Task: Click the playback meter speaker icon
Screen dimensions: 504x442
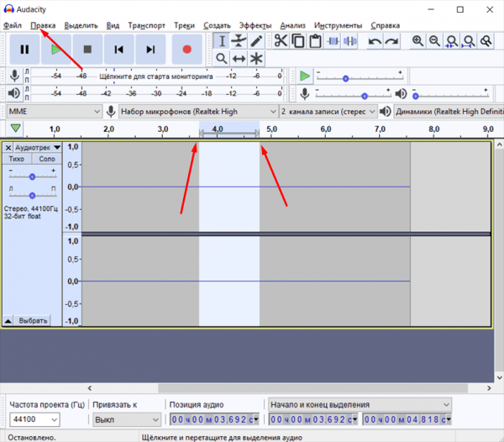Action: pos(13,93)
